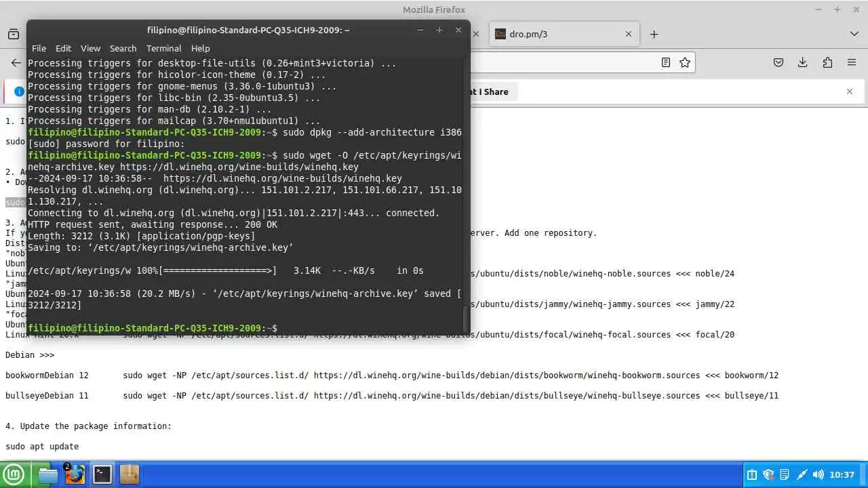
Task: Click 'HTTP request sent, awaiting response... 200 OK' line
Action: [x=153, y=224]
